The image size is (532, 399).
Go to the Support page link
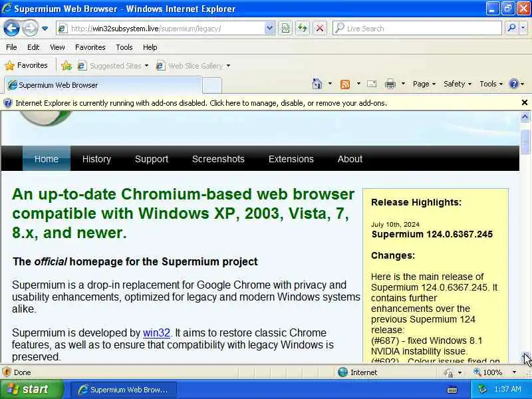pos(152,159)
